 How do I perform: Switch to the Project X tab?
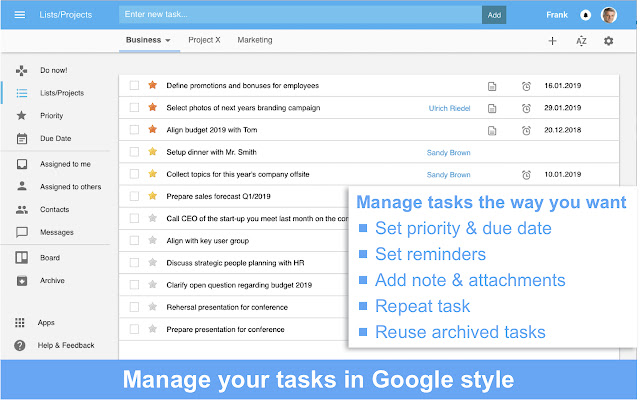point(204,40)
